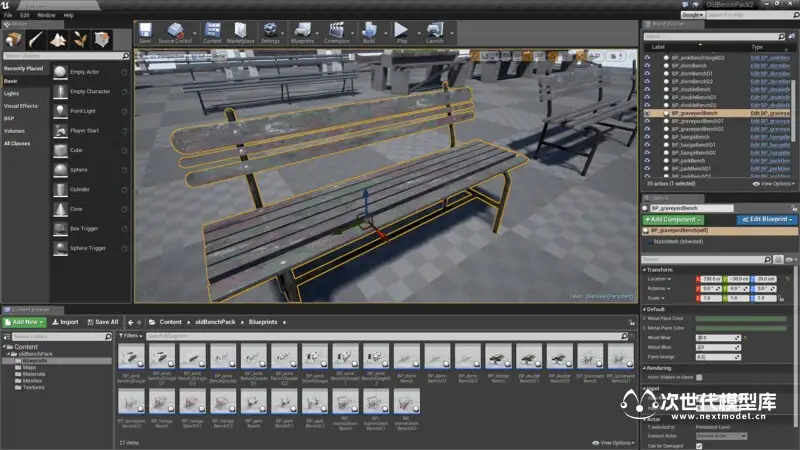Image resolution: width=800 pixels, height=450 pixels.
Task: Click the Wood Paint Color swatch
Action: click(743, 317)
